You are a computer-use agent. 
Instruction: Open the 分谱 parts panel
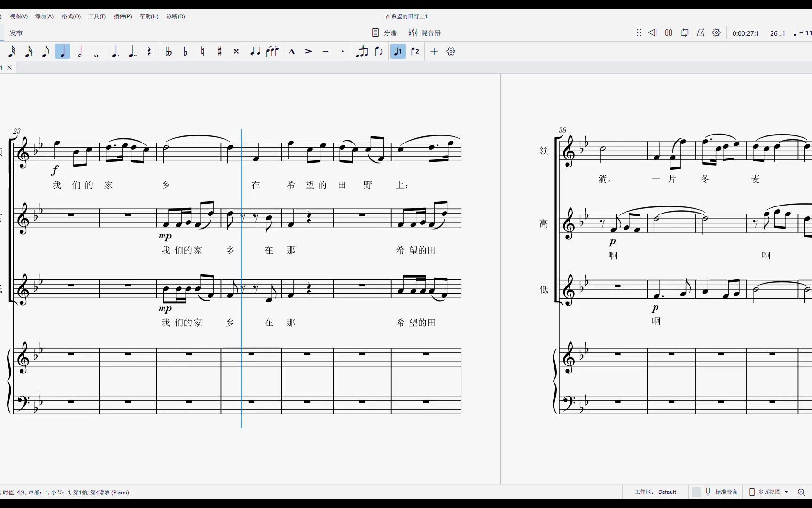[384, 33]
